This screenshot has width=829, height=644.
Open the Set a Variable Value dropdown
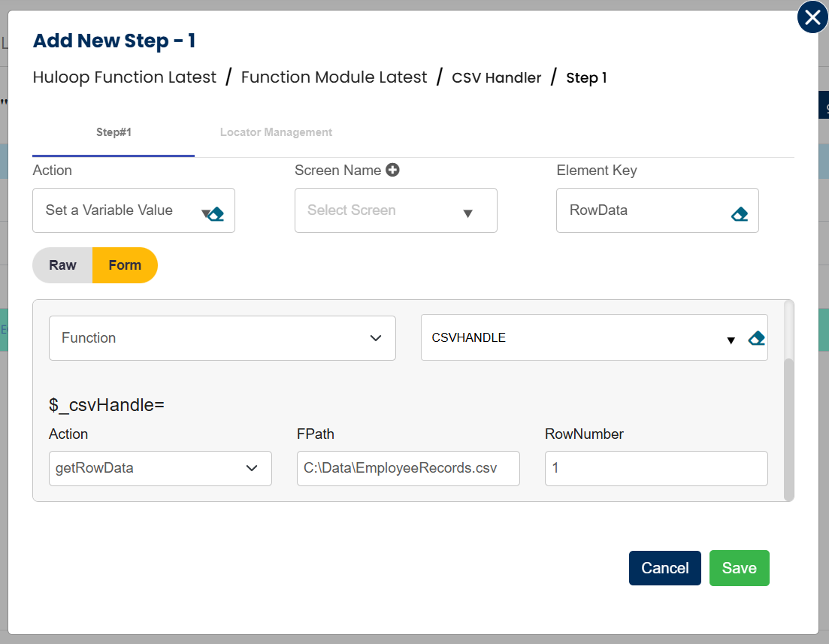click(x=133, y=210)
